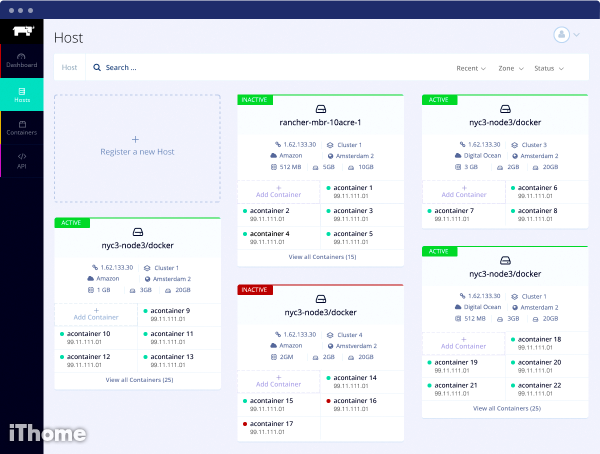Click the red INACTIVE status badge
Screen dimensions: 600x454
(256, 290)
